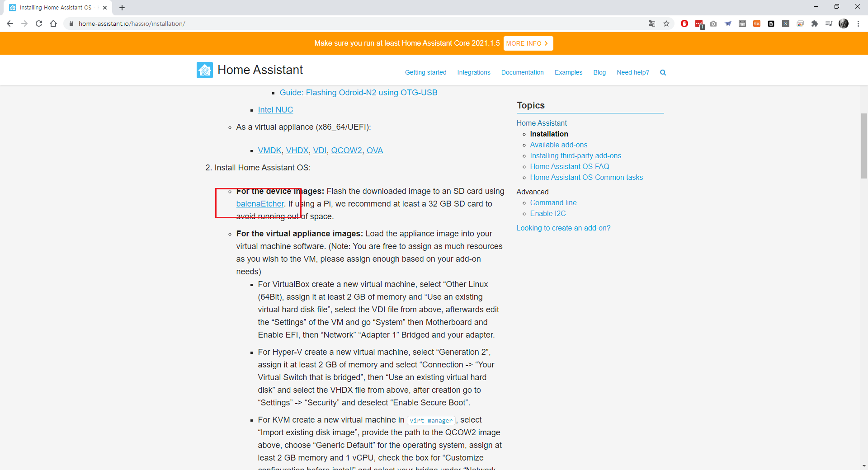Image resolution: width=868 pixels, height=470 pixels.
Task: Select Installation in the Topics sidebar
Action: point(549,134)
